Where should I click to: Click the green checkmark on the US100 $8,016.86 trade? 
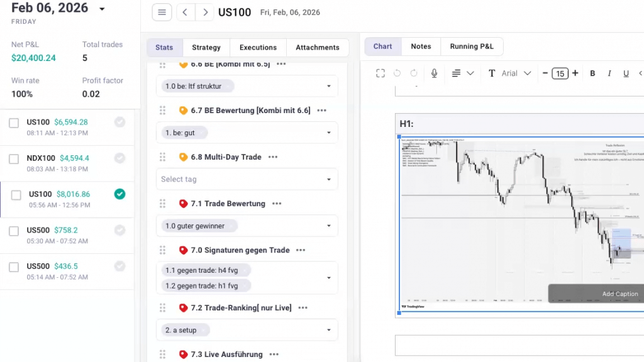[x=119, y=194]
